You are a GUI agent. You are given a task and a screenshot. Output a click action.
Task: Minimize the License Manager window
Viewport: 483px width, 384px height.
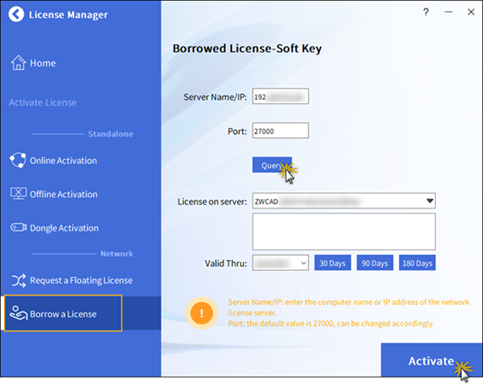449,12
